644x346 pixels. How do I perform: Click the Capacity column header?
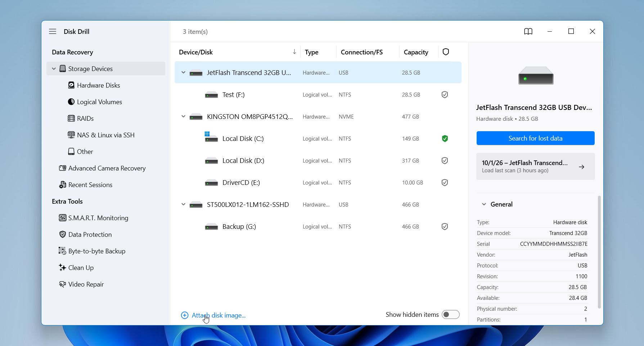[x=416, y=52]
